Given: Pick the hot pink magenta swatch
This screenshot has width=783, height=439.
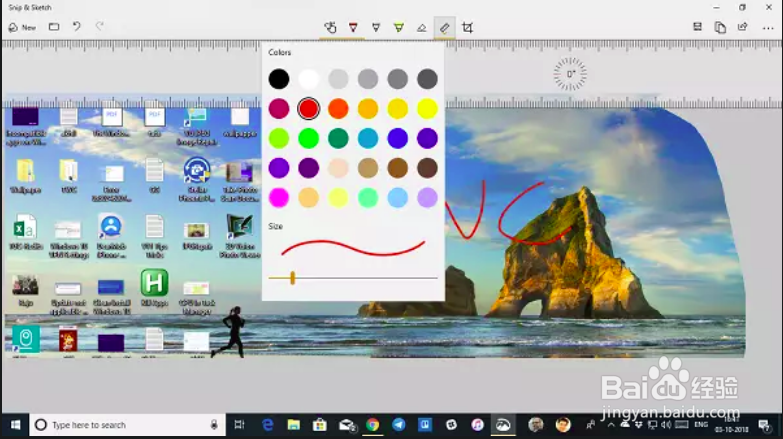Looking at the screenshot, I should (x=279, y=198).
